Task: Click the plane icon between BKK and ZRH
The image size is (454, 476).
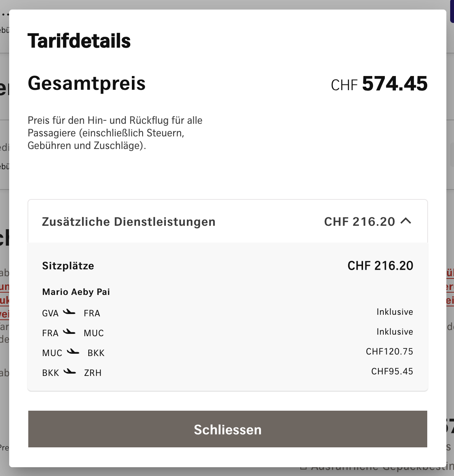Action: point(70,372)
